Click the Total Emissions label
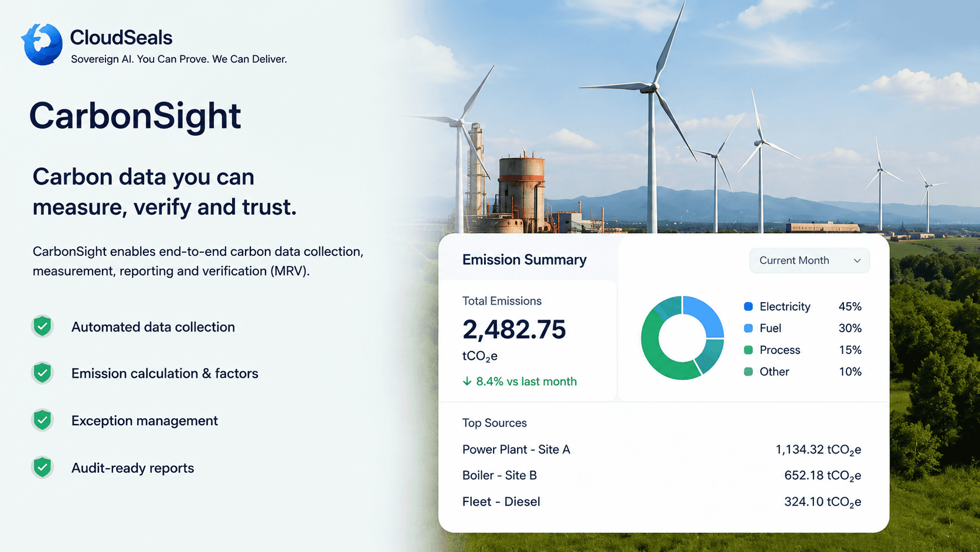Viewport: 980px width, 552px height. pos(502,301)
